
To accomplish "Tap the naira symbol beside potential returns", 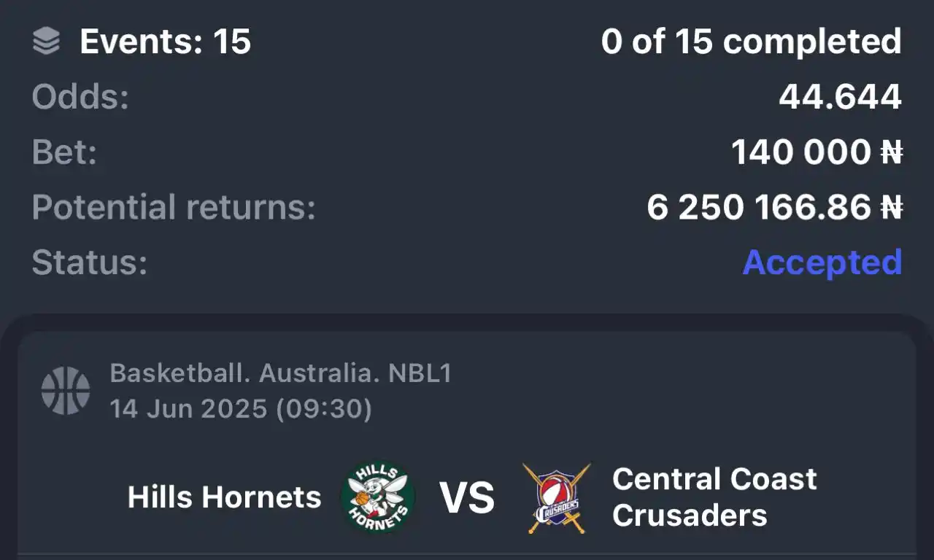I will [891, 208].
